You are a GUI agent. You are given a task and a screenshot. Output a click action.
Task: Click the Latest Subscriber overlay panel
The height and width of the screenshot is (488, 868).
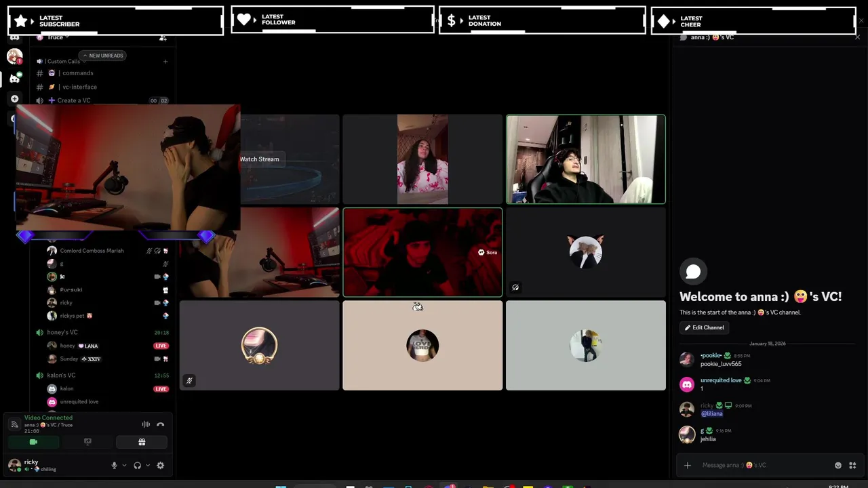click(115, 21)
